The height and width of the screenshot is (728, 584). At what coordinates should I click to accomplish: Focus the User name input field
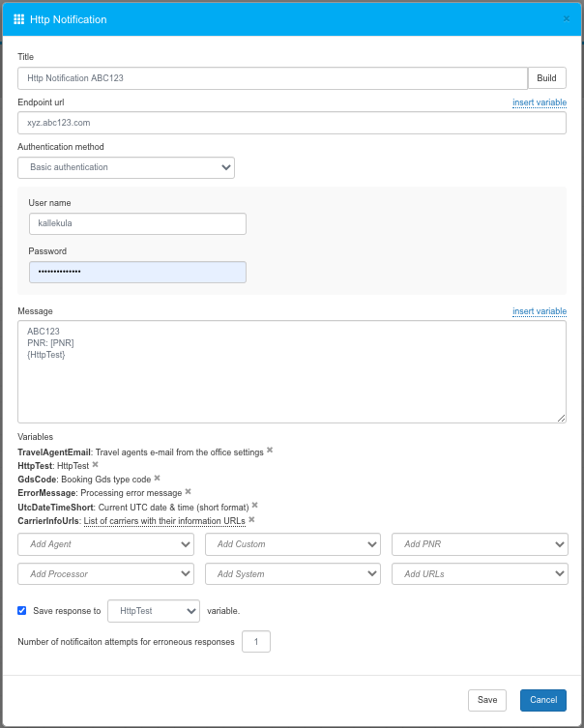137,224
